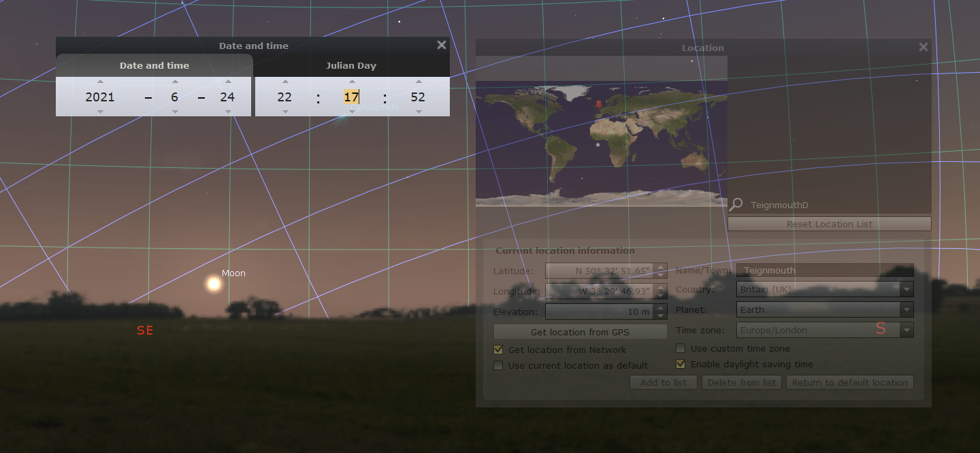Viewport: 980px width, 453px height.
Task: Expand the Planet dropdown set to Earth
Action: 825,310
